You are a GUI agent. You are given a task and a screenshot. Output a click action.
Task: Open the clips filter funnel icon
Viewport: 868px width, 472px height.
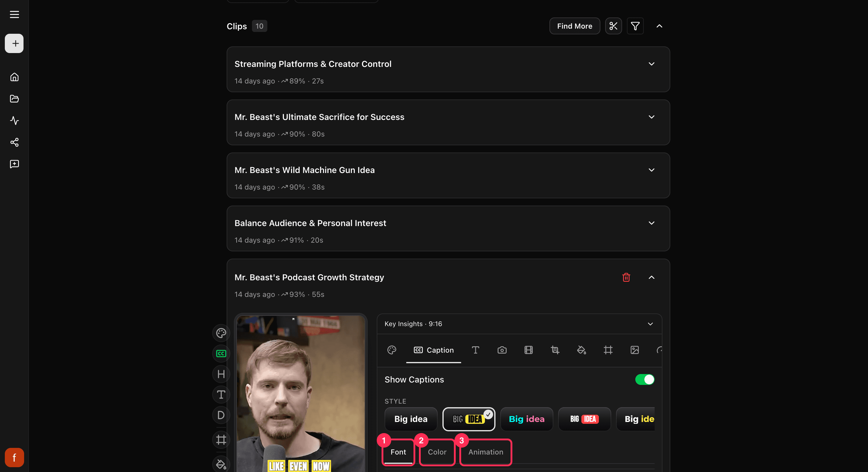tap(635, 26)
